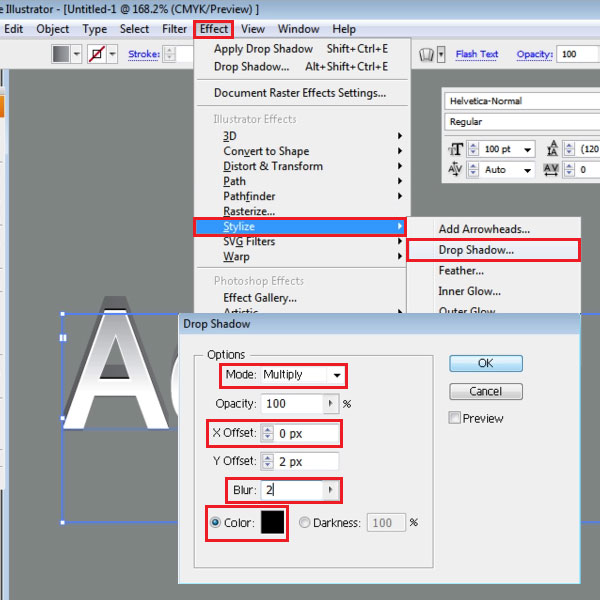This screenshot has width=600, height=600.
Task: Expand the Warp submenu
Action: click(x=302, y=256)
